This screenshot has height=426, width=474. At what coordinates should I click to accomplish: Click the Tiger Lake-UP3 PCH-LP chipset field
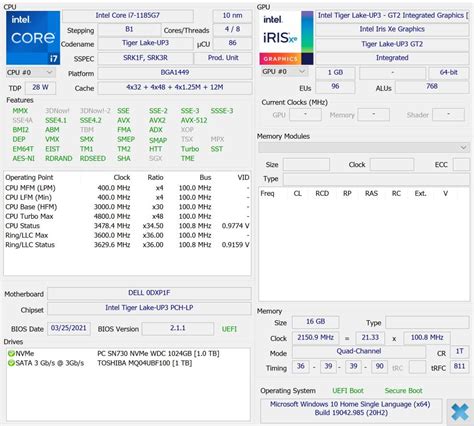(x=149, y=308)
